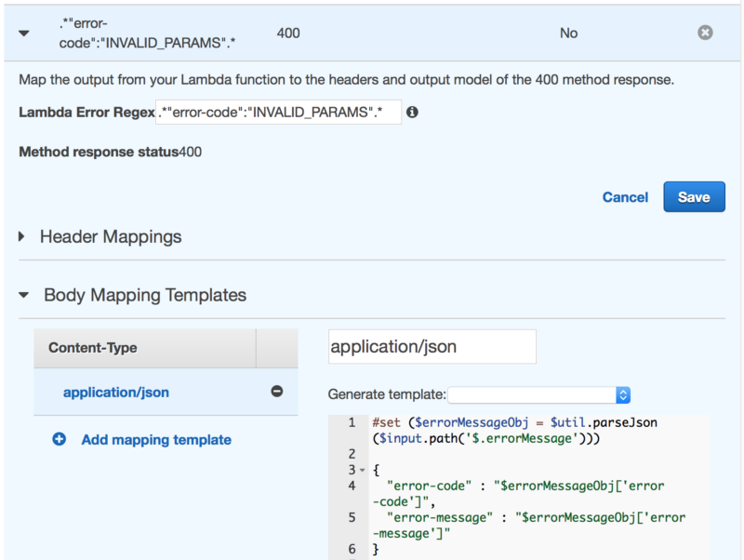Click the "error-message" line in template code
The width and height of the screenshot is (744, 560).
[x=528, y=526]
